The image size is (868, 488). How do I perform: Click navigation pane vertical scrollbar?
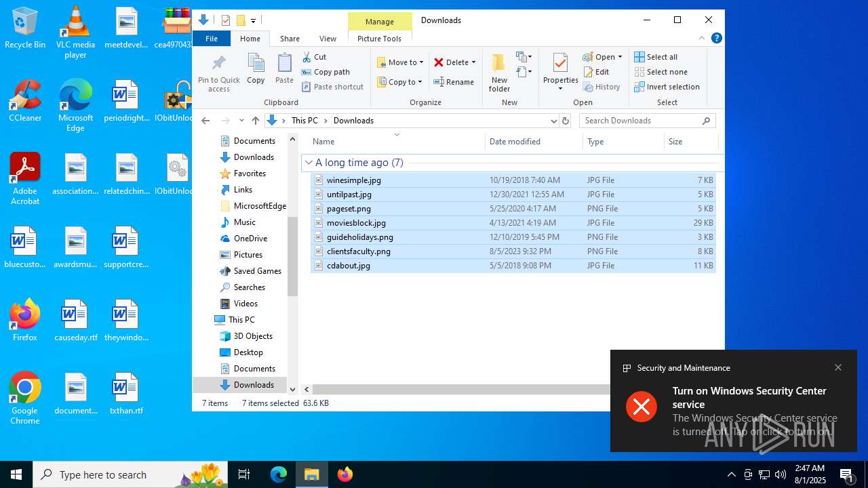pos(292,256)
